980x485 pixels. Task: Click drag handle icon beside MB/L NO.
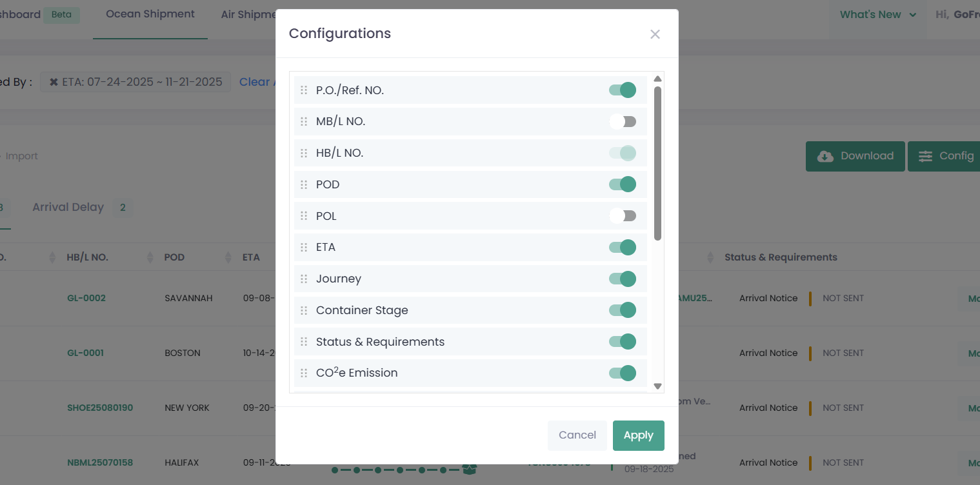(304, 122)
